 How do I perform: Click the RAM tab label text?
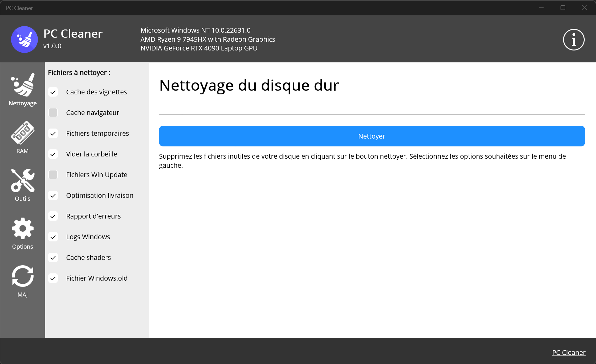[23, 151]
